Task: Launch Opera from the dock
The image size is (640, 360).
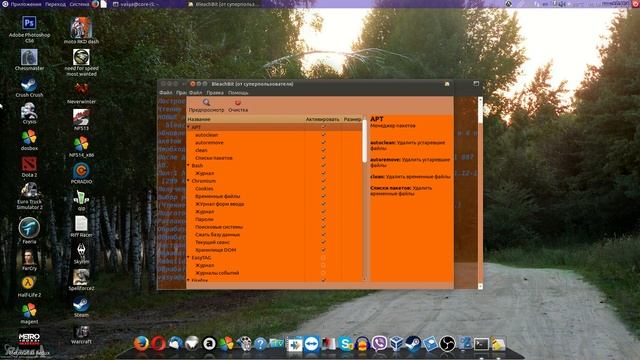Action: (x=158, y=344)
